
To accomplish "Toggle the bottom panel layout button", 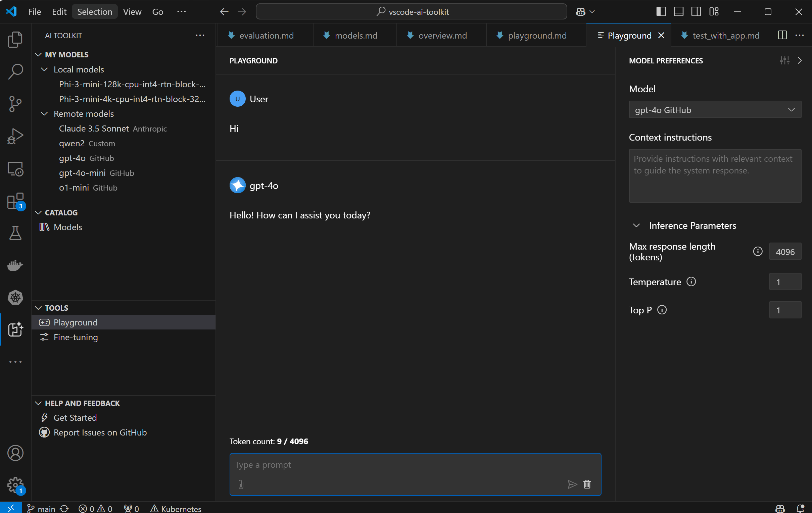I will pyautogui.click(x=678, y=12).
